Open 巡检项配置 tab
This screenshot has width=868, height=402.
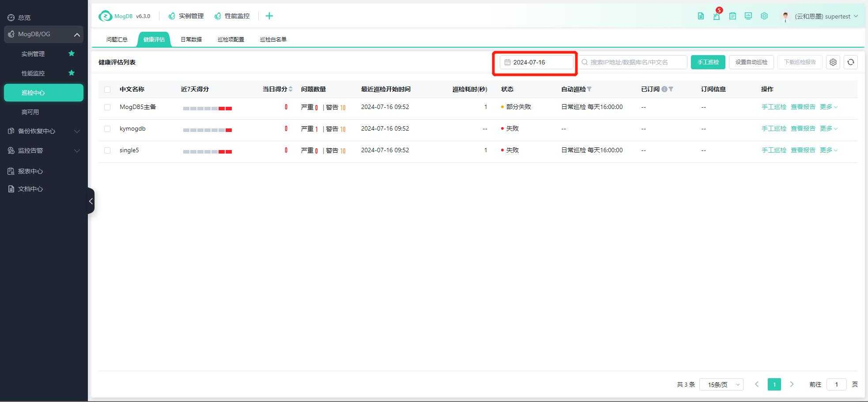click(x=231, y=39)
